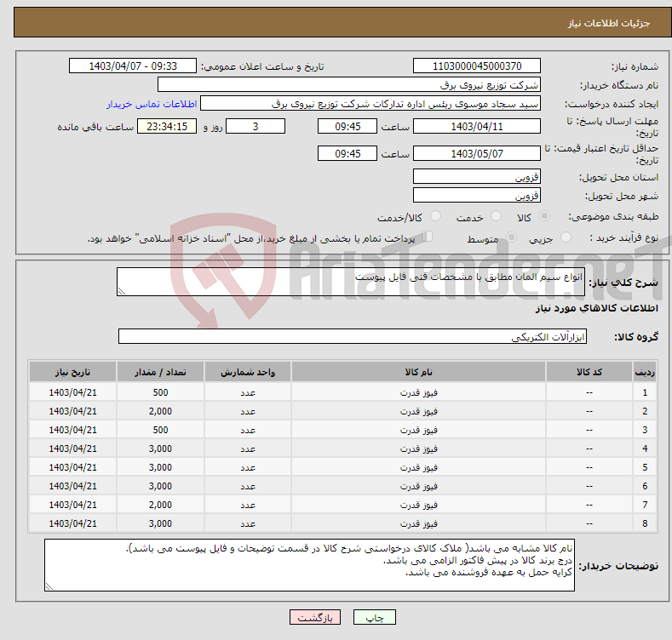This screenshot has width=672, height=640.
Task: Click فیوز قدرت in row 5
Action: pyautogui.click(x=418, y=467)
